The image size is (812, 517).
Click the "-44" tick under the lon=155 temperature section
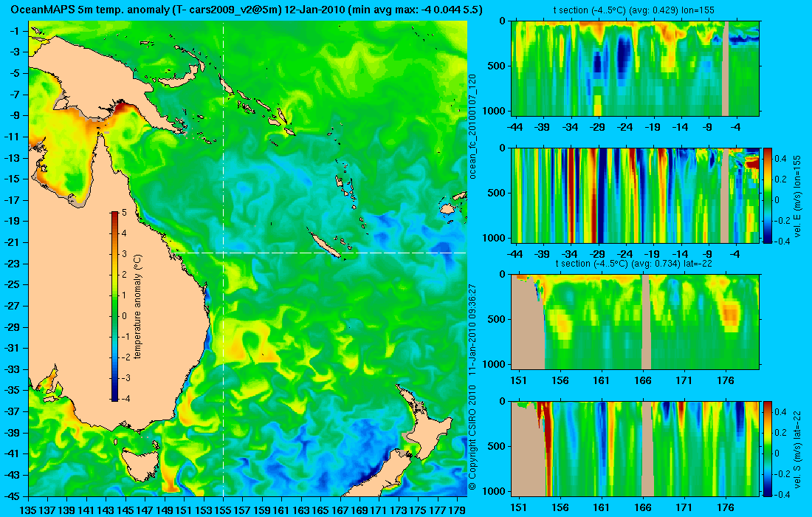[515, 127]
